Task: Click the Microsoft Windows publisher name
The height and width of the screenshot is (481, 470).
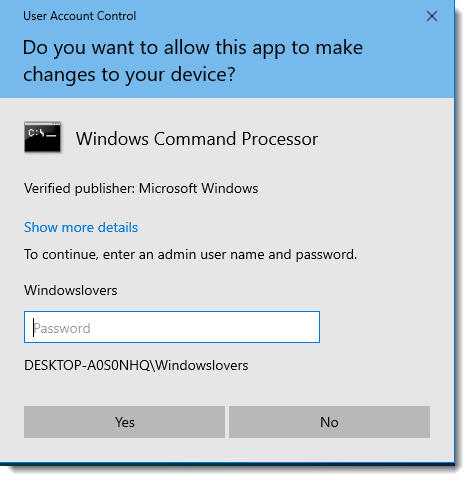Action: (198, 188)
